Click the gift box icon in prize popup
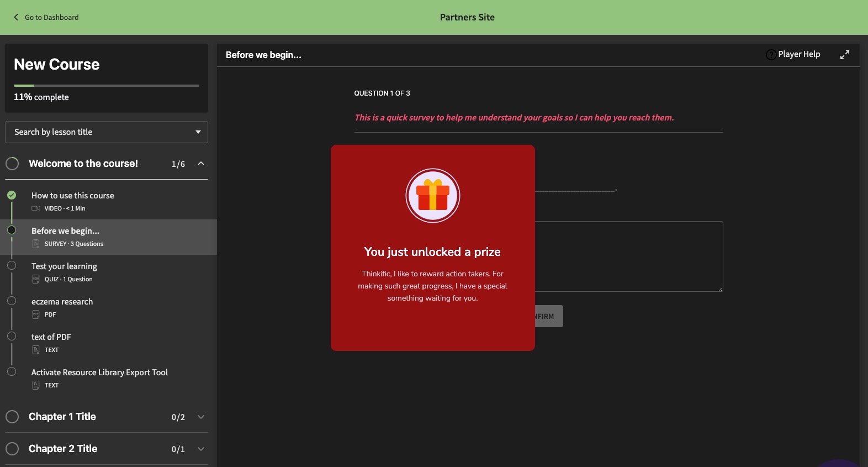Image resolution: width=868 pixels, height=467 pixels. [433, 196]
